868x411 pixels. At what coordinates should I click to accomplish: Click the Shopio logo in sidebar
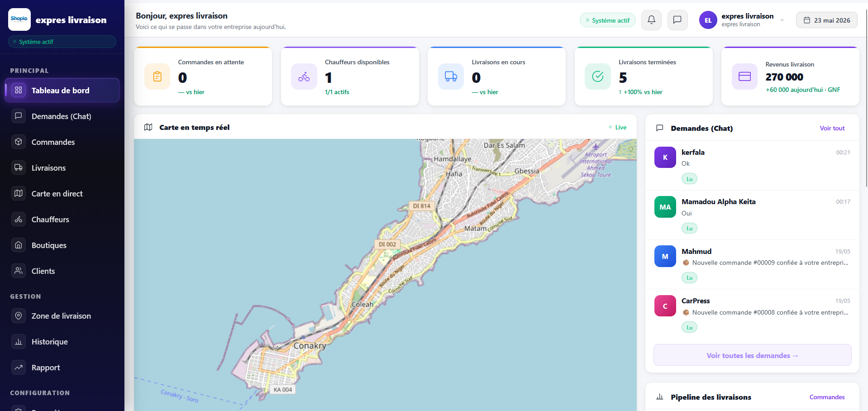click(19, 19)
